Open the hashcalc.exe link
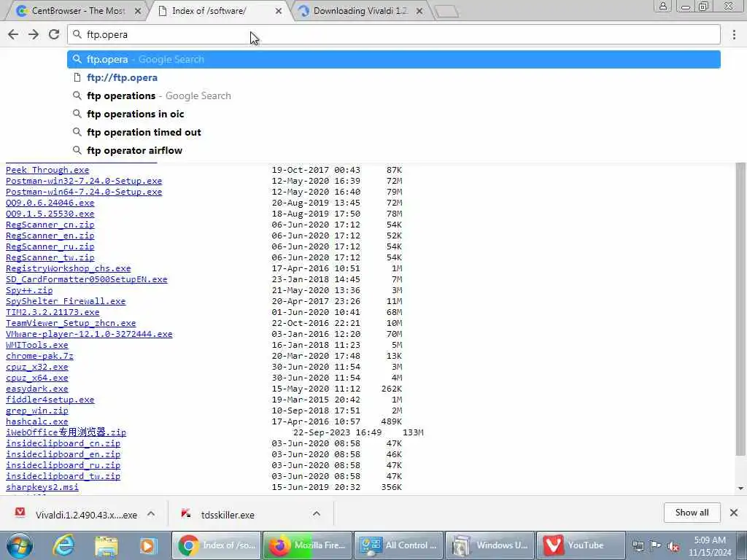Image resolution: width=747 pixels, height=560 pixels. pyautogui.click(x=36, y=422)
